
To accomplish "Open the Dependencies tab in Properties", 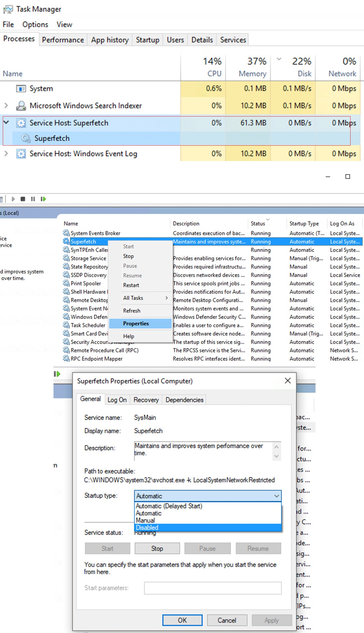I will [x=184, y=400].
